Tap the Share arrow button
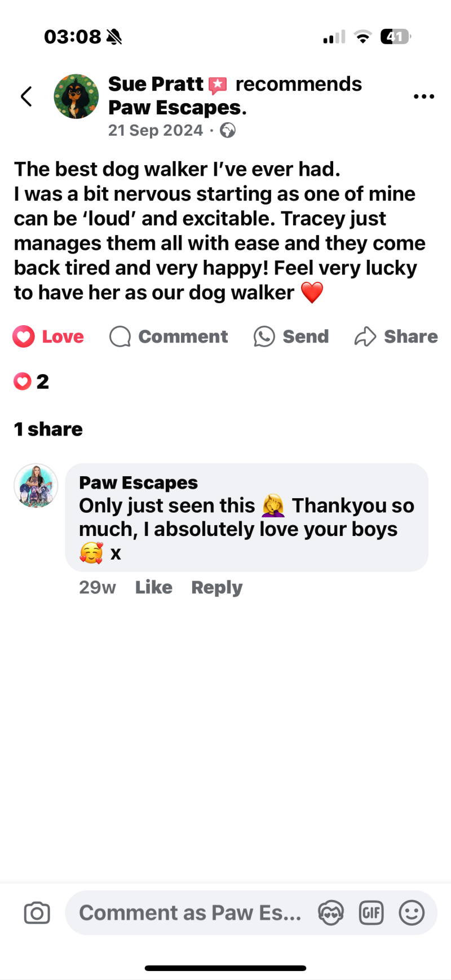The width and height of the screenshot is (451, 980). click(x=396, y=336)
